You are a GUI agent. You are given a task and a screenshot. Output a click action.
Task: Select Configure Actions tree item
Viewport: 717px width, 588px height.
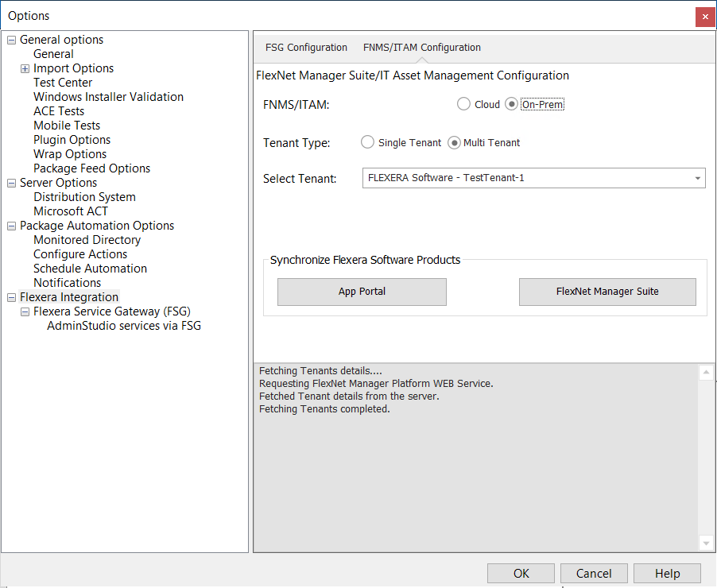click(80, 254)
